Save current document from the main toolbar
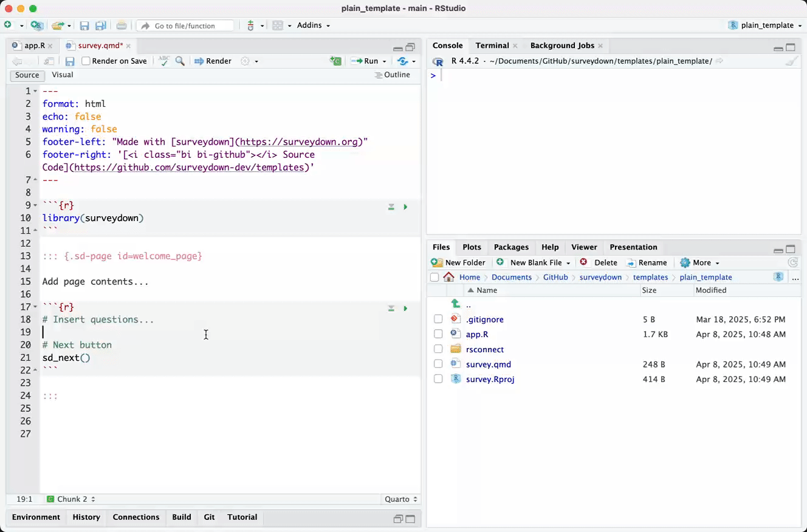This screenshot has height=532, width=807. (84, 26)
